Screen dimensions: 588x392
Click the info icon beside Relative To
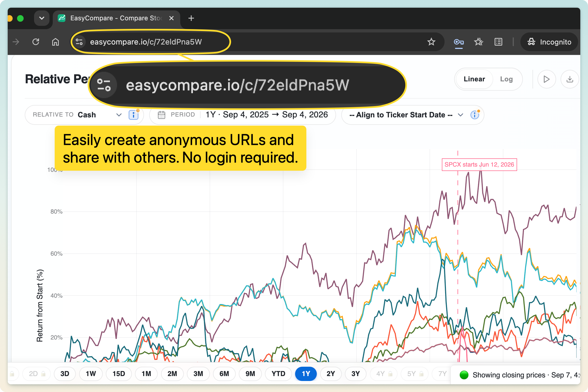coord(134,115)
